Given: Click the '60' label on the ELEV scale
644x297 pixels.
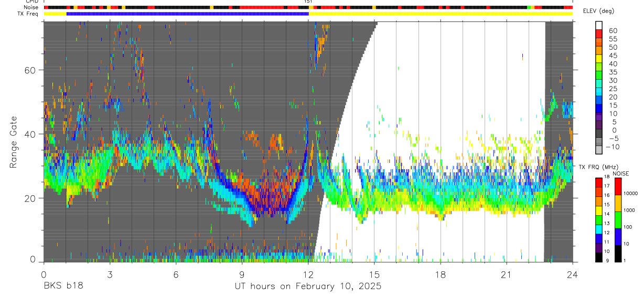Looking at the screenshot, I should pos(613,30).
